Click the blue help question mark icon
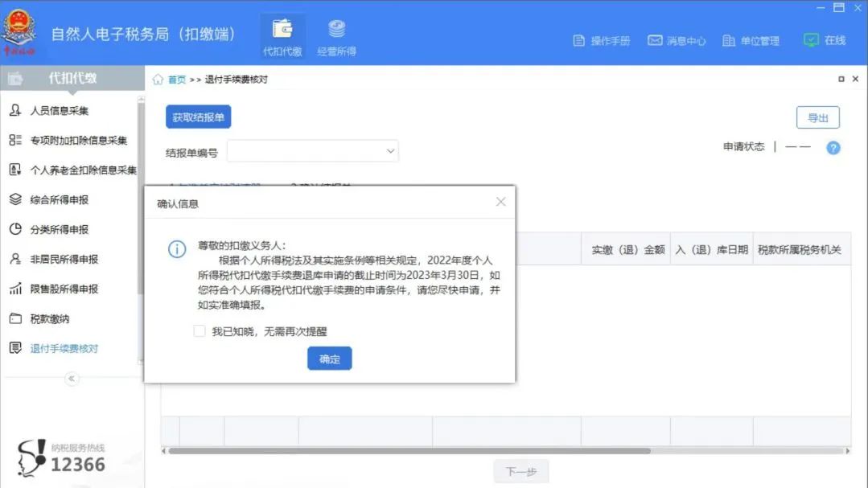 [x=833, y=148]
